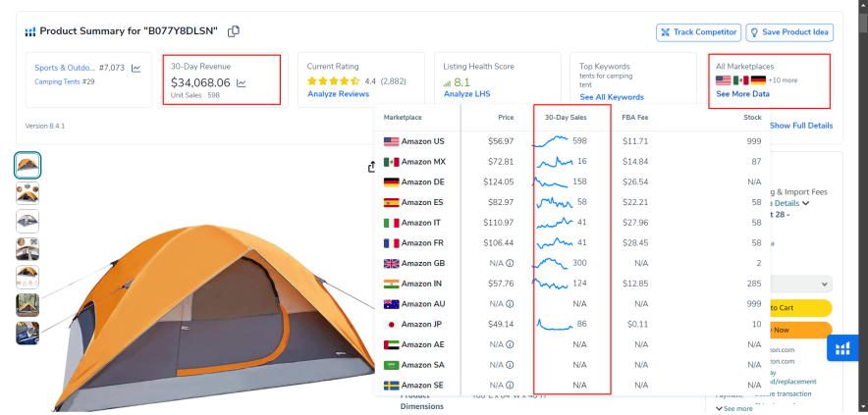Screen dimensions: 868x415
Task: Click the Amazon MX flag icon in table
Action: pos(392,162)
